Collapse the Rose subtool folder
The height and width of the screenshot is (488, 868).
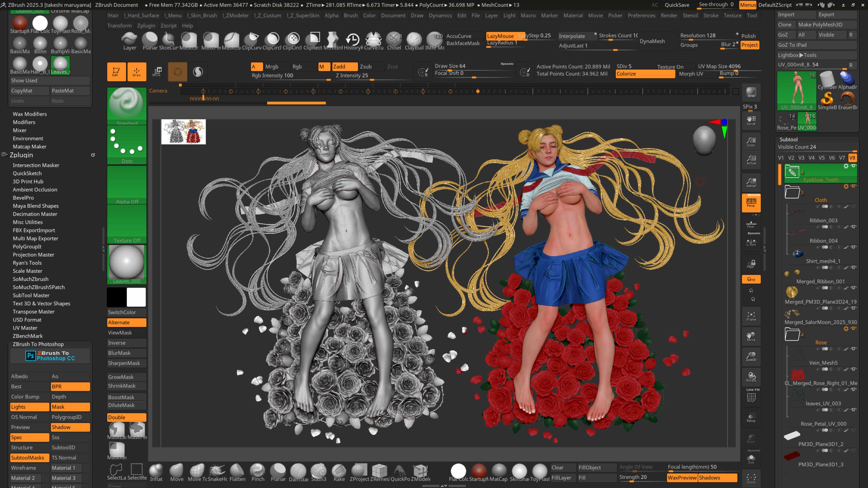[792, 335]
